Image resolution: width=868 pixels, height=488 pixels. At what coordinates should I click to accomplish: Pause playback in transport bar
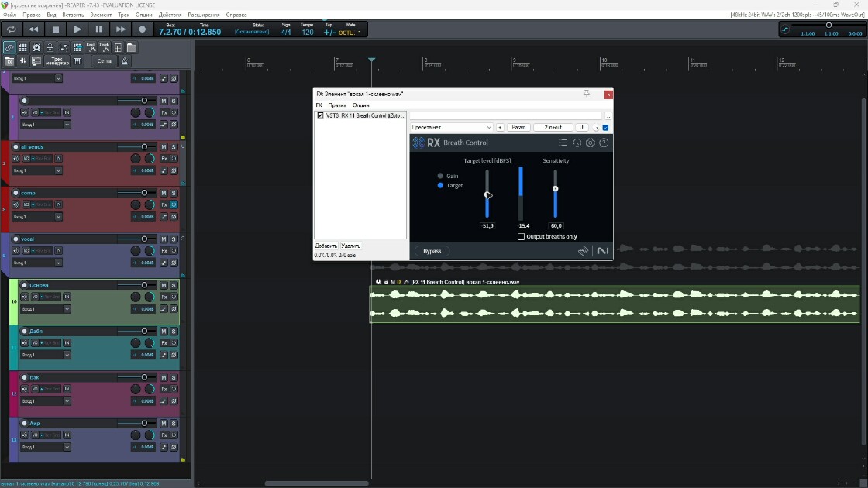click(98, 29)
